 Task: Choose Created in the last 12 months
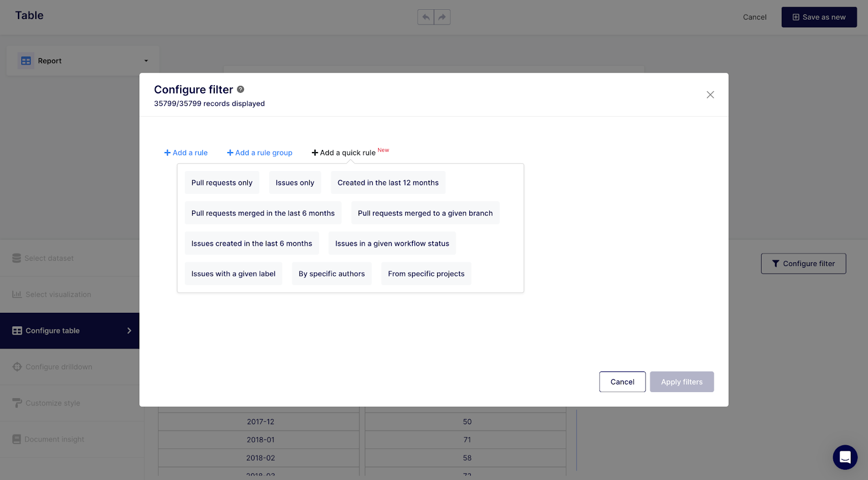[388, 183]
